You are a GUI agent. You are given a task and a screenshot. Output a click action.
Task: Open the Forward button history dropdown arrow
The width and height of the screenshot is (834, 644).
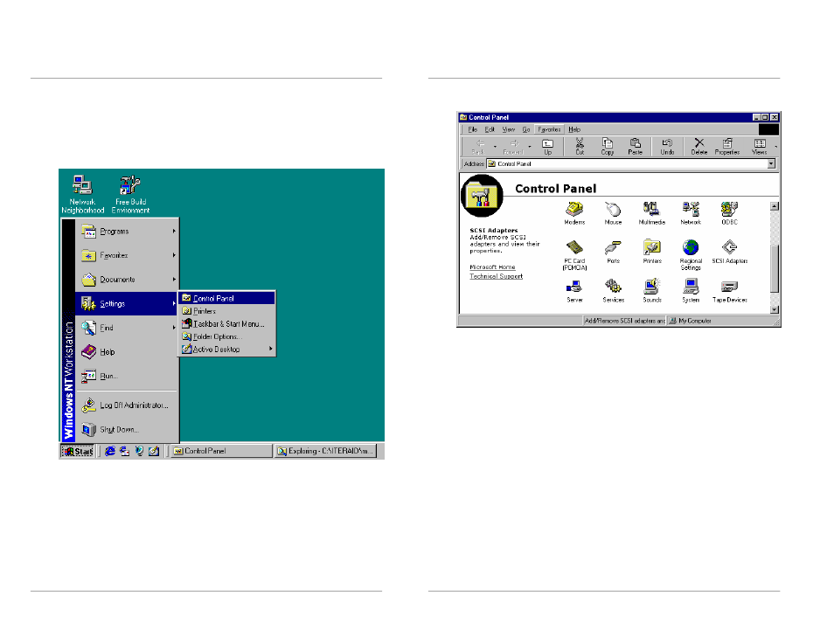tap(529, 147)
